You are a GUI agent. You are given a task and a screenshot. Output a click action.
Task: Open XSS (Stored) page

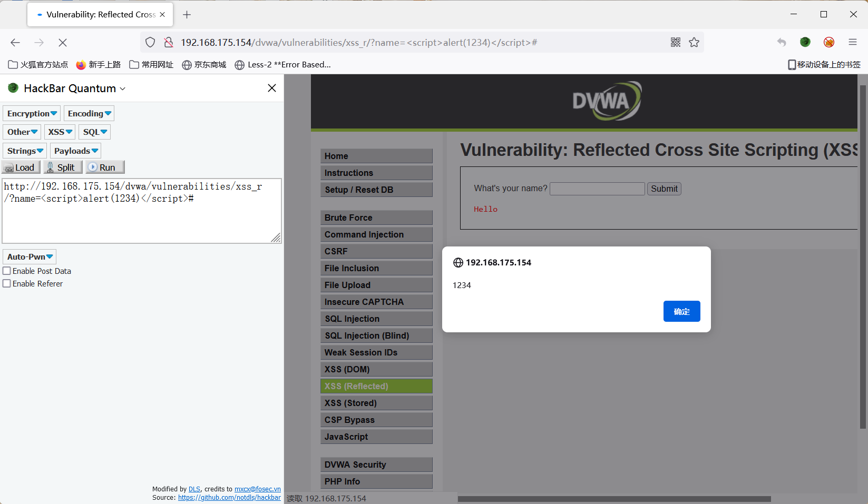tap(376, 403)
